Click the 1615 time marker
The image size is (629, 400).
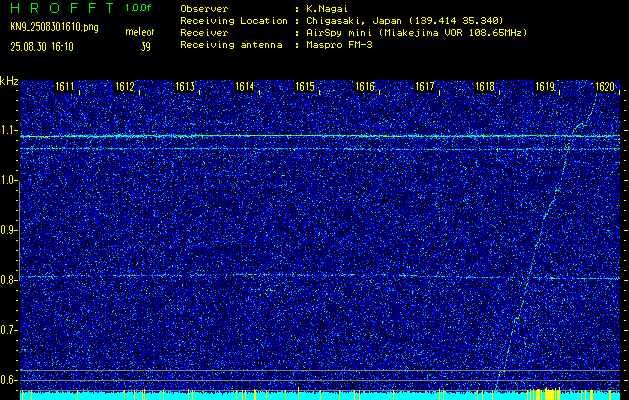click(304, 87)
